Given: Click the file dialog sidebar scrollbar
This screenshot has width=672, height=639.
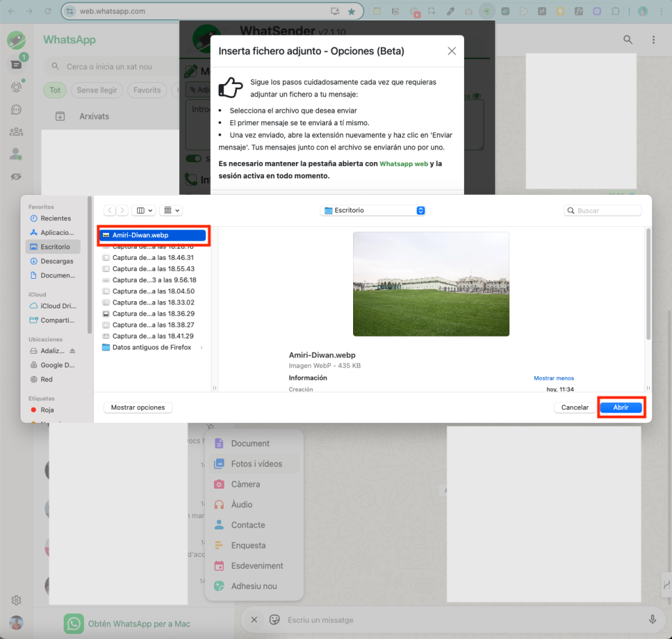Looking at the screenshot, I should point(90,276).
